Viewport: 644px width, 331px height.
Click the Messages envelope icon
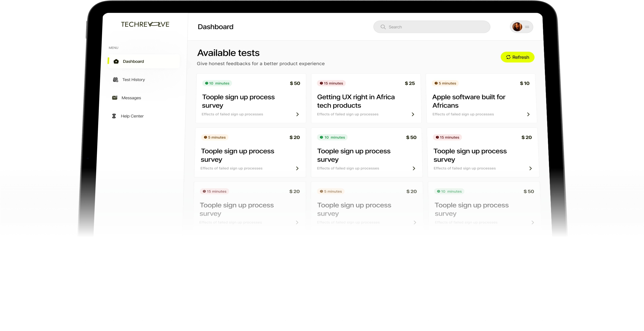pyautogui.click(x=115, y=98)
